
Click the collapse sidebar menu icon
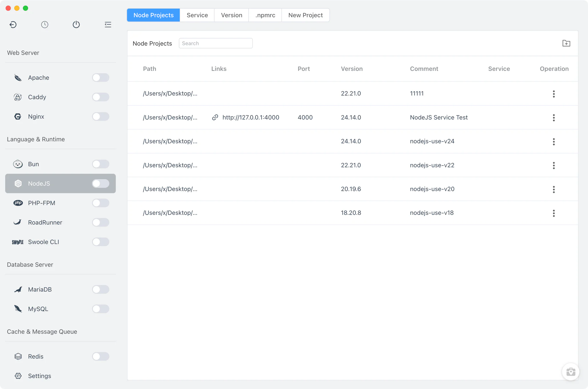tap(108, 25)
